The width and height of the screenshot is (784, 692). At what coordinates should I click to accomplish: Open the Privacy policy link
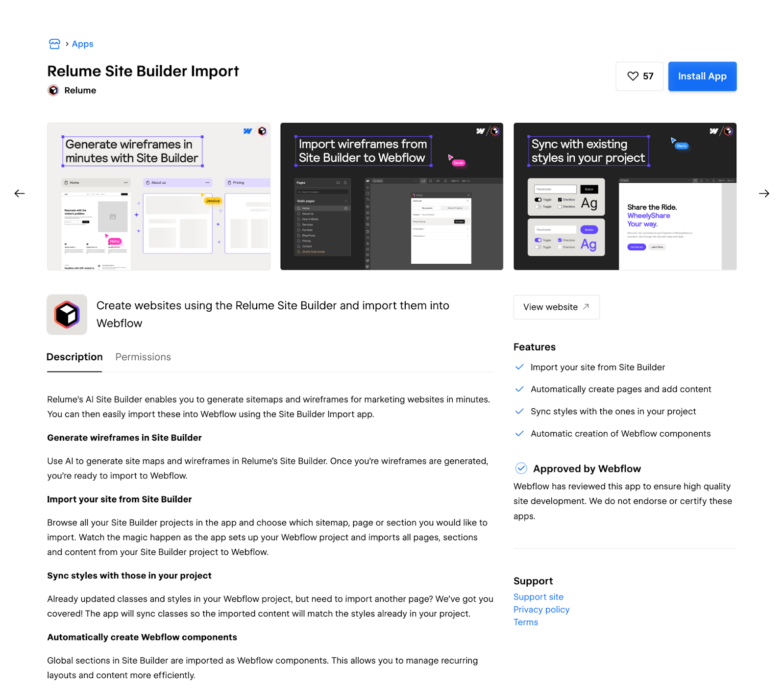[x=541, y=610]
